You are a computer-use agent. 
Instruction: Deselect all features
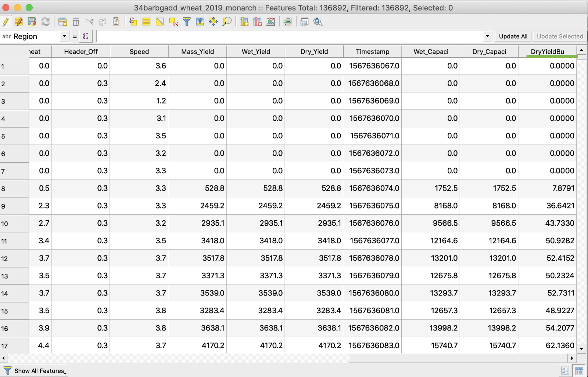[x=173, y=22]
